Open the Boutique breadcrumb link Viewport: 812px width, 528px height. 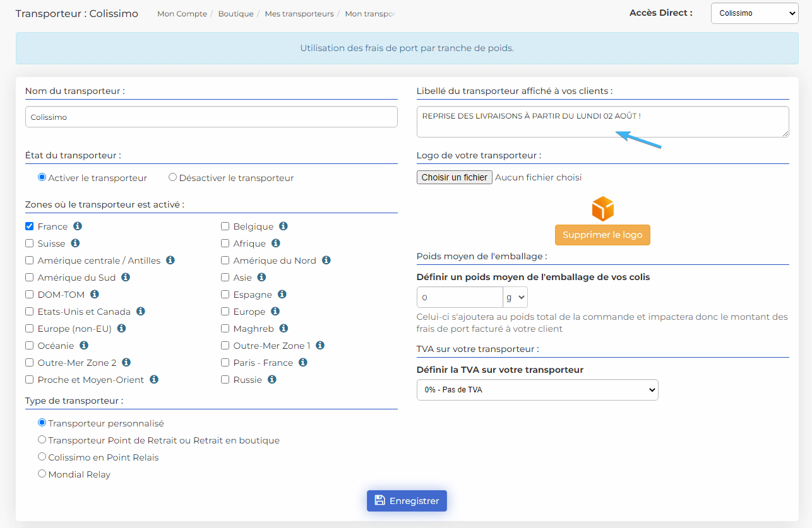click(236, 14)
